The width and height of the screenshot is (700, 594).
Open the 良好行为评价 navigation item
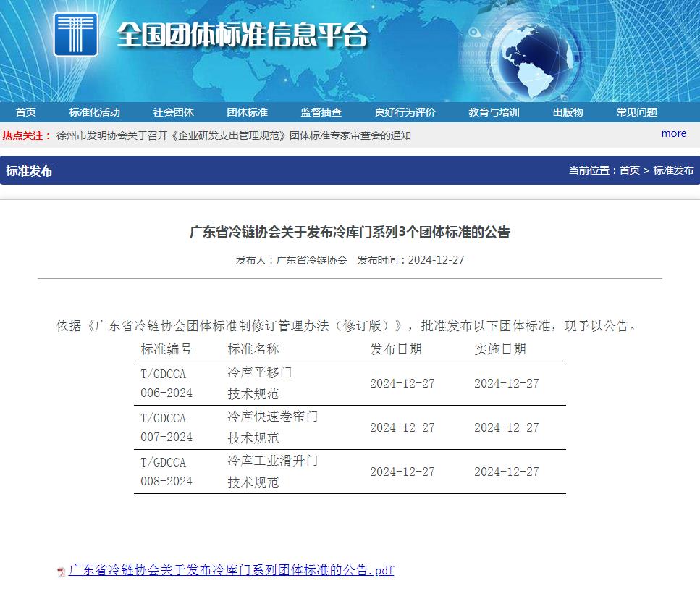(x=405, y=112)
